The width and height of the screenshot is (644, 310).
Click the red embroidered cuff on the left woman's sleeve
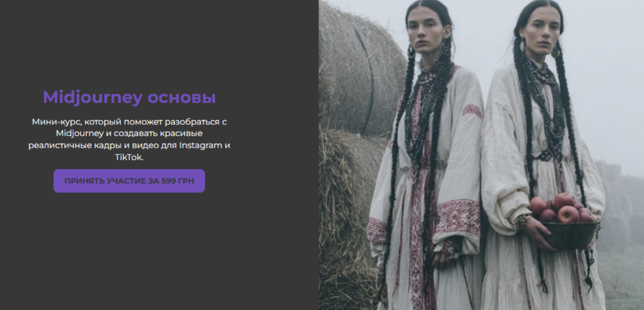(458, 217)
